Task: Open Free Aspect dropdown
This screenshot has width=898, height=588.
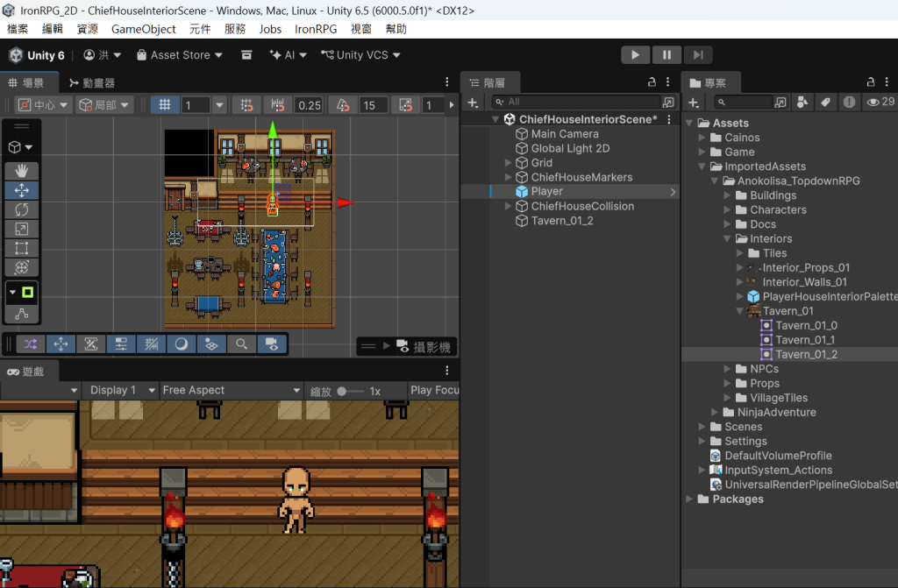Action: coord(231,391)
